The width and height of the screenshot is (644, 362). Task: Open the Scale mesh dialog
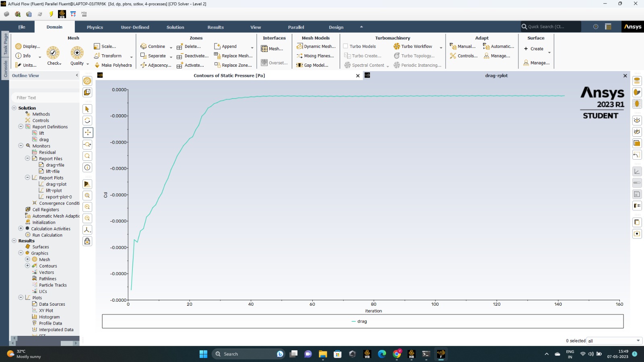coord(105,46)
